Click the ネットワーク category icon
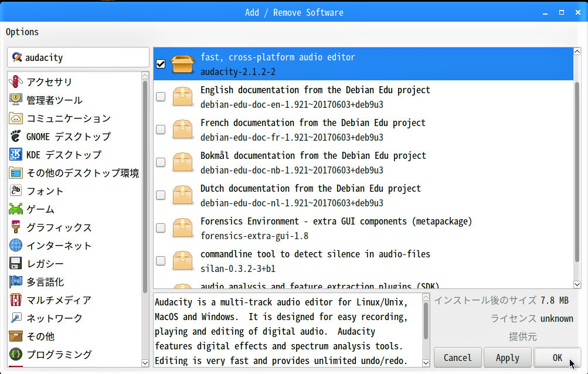 click(16, 318)
